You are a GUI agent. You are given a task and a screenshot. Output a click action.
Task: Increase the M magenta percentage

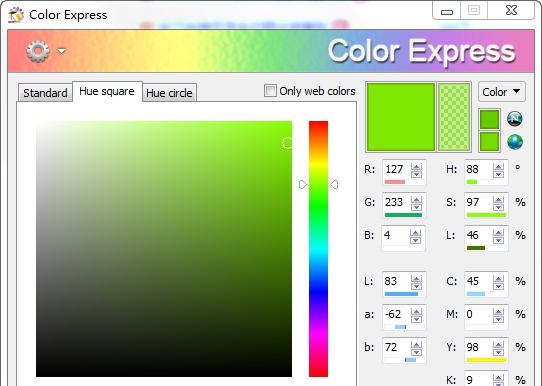point(498,311)
